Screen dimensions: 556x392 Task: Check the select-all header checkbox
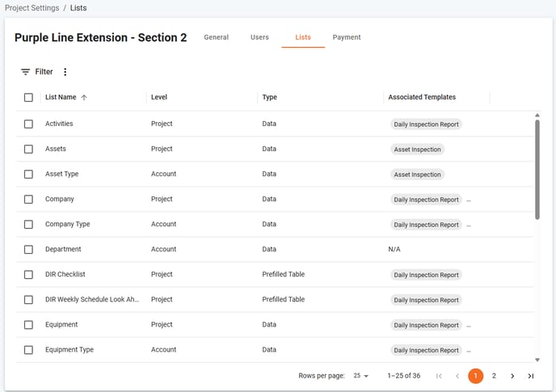click(x=28, y=97)
